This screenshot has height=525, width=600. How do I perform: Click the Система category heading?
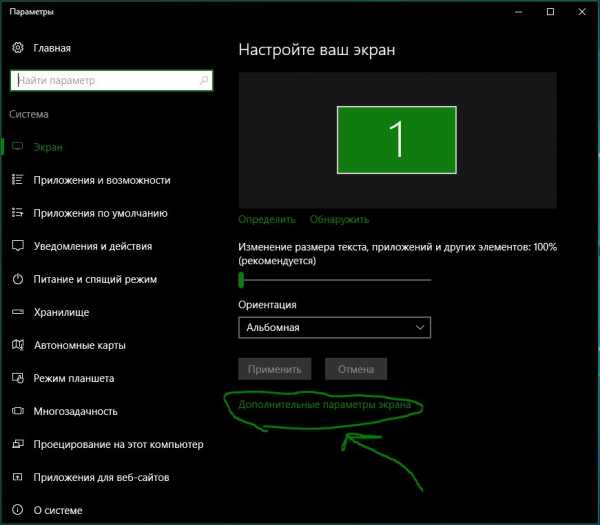29,114
